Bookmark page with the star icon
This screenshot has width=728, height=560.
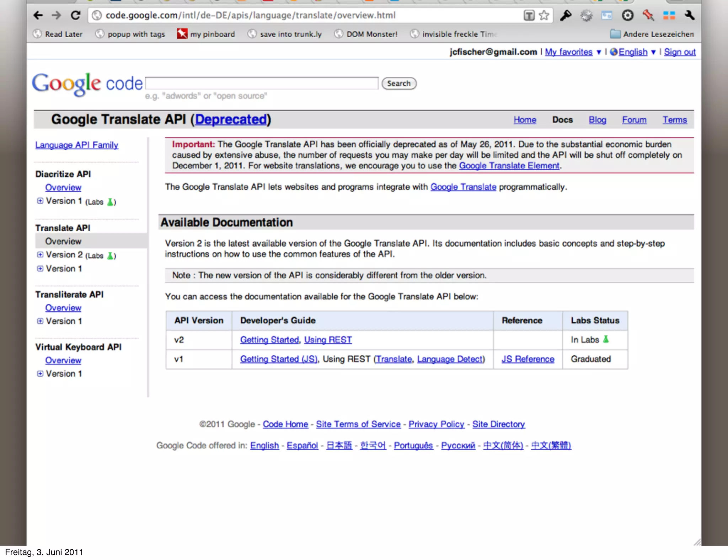point(544,15)
